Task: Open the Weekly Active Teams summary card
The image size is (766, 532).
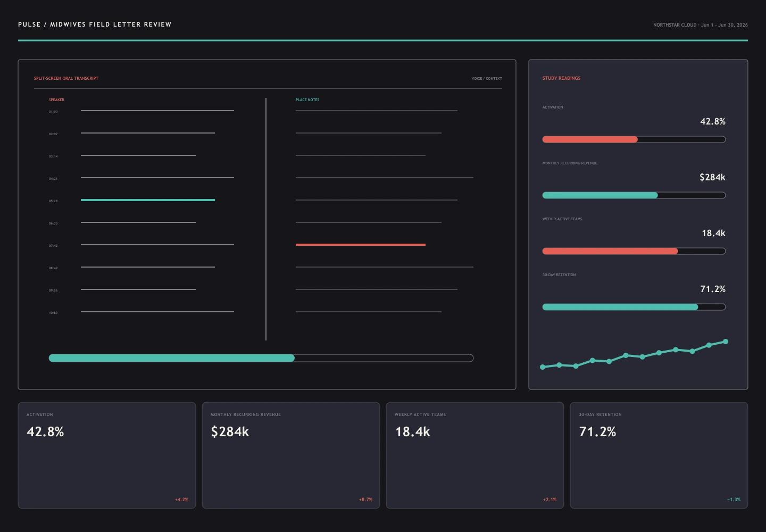Action: click(475, 455)
